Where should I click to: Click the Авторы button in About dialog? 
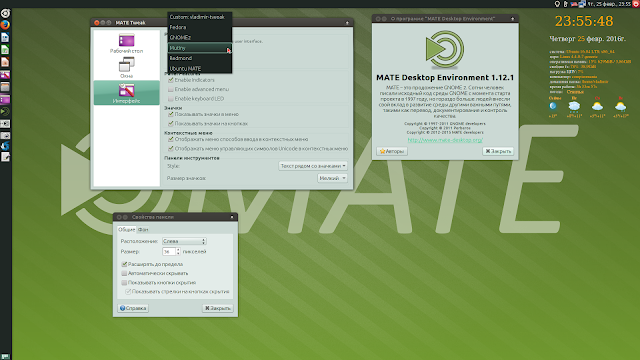click(x=392, y=151)
